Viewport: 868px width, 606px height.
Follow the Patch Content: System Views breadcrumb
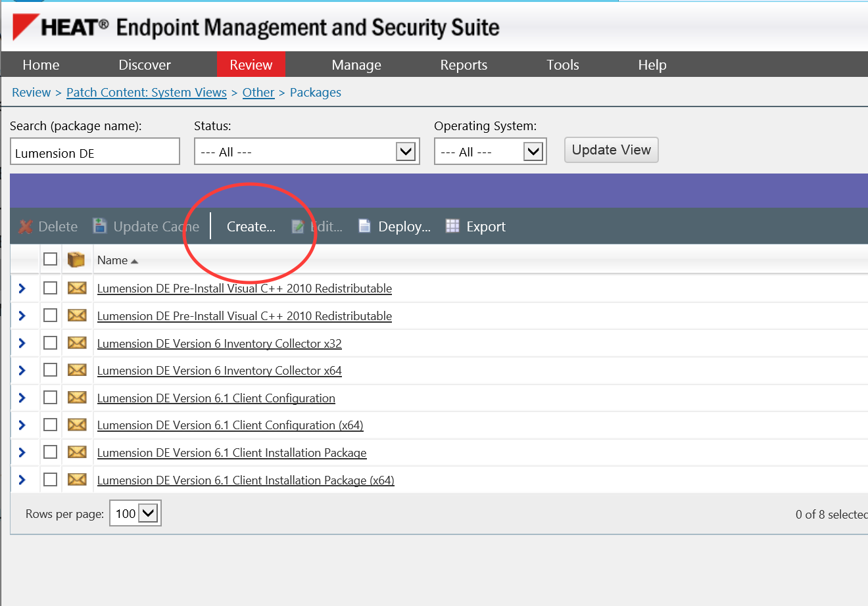[147, 93]
